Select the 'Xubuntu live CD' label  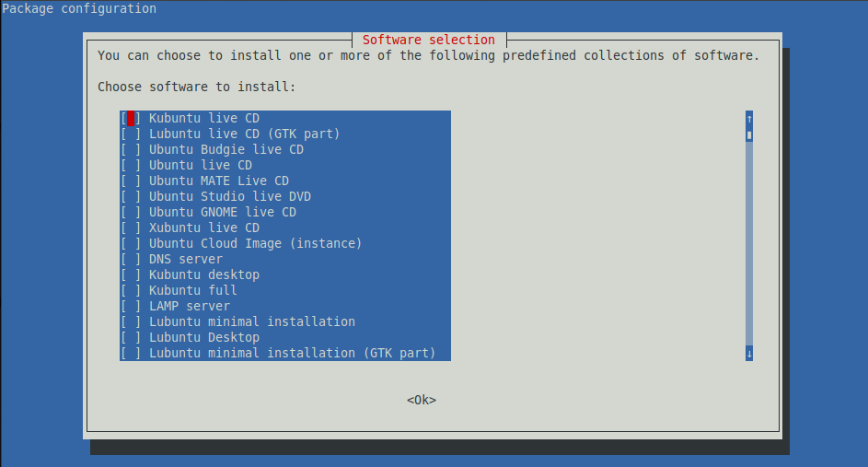(203, 228)
